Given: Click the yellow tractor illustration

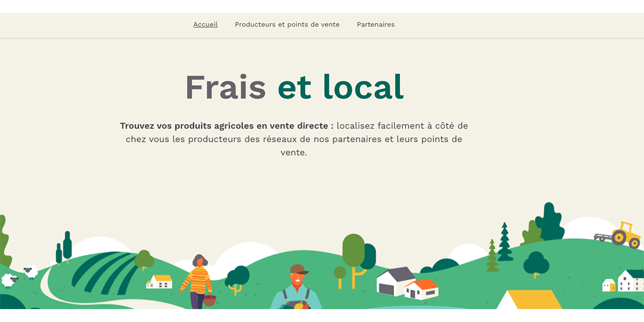Looking at the screenshot, I should tap(621, 235).
